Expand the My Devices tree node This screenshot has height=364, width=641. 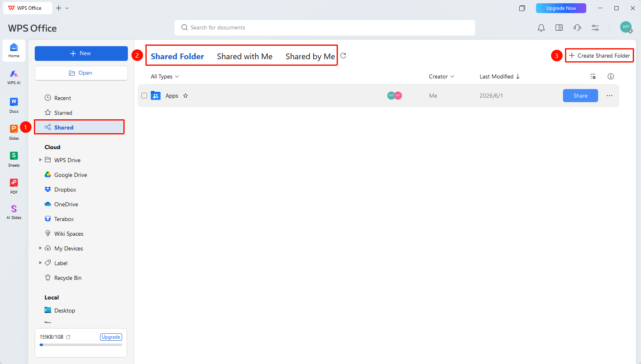(x=40, y=248)
